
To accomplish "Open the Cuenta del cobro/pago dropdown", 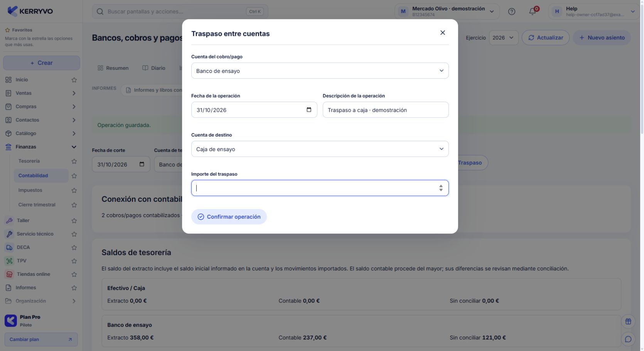I will click(320, 71).
